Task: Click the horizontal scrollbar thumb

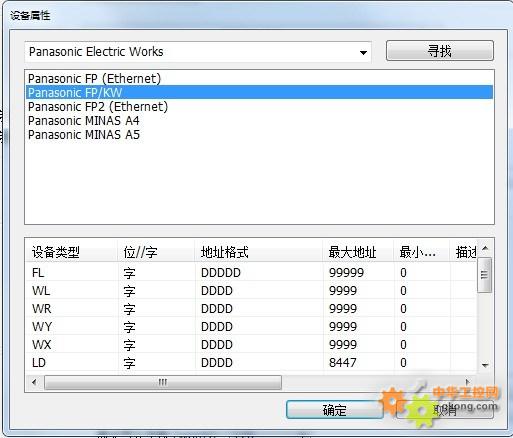Action: [163, 382]
